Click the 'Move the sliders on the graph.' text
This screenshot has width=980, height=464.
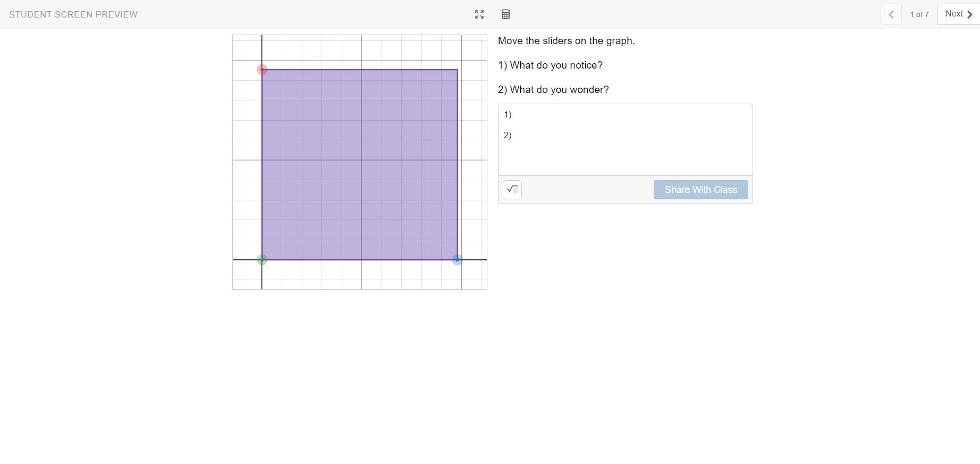[567, 41]
